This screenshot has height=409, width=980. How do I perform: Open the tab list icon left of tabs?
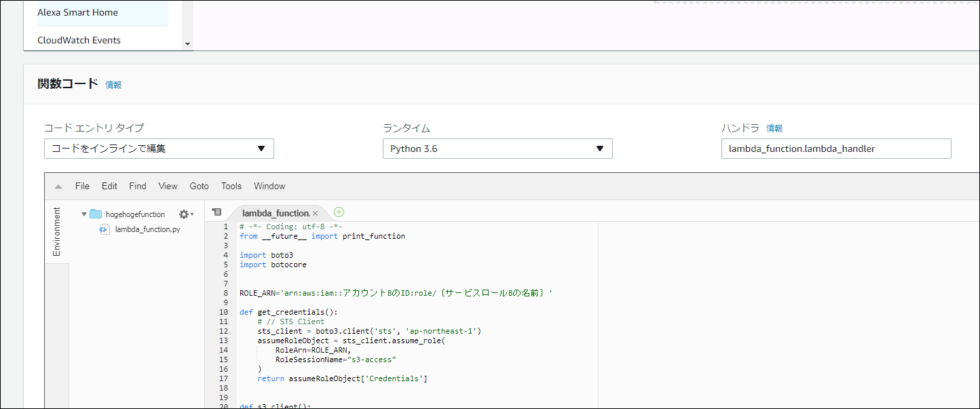click(216, 212)
